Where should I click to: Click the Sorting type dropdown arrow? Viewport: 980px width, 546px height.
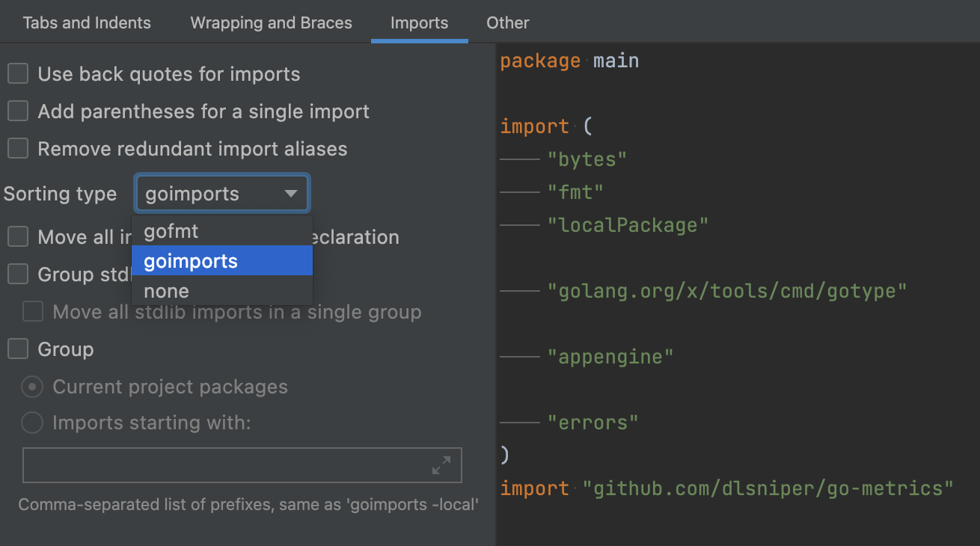pyautogui.click(x=291, y=194)
